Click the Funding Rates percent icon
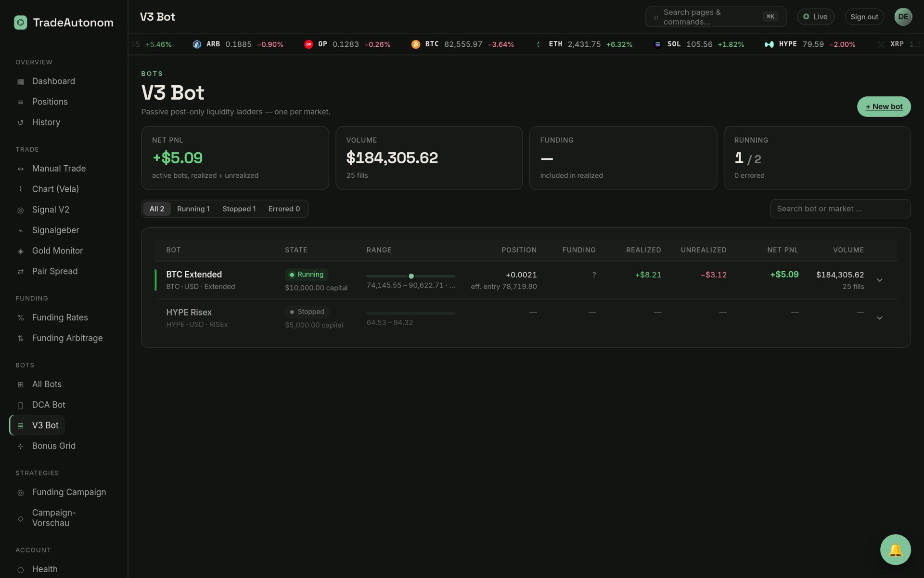The width and height of the screenshot is (924, 578). 20,318
